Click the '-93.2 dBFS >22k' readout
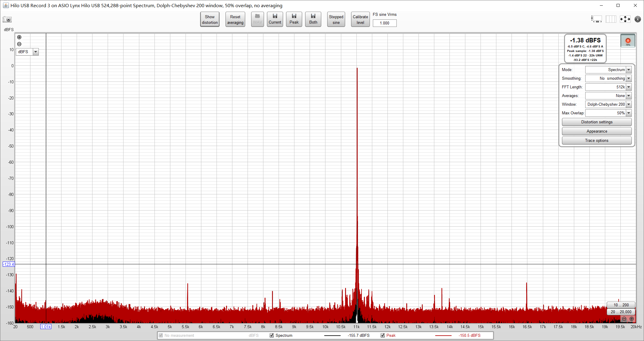644x341 pixels. (x=585, y=60)
